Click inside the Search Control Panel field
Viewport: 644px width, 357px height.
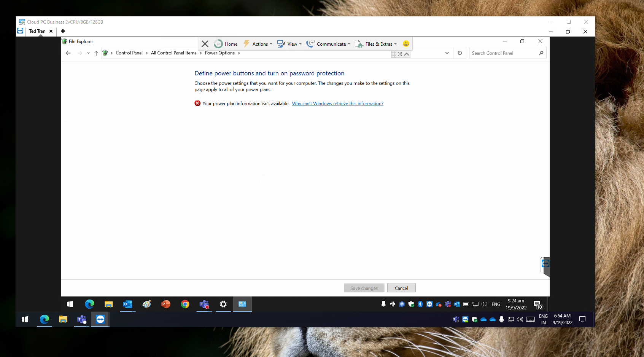[x=502, y=53]
